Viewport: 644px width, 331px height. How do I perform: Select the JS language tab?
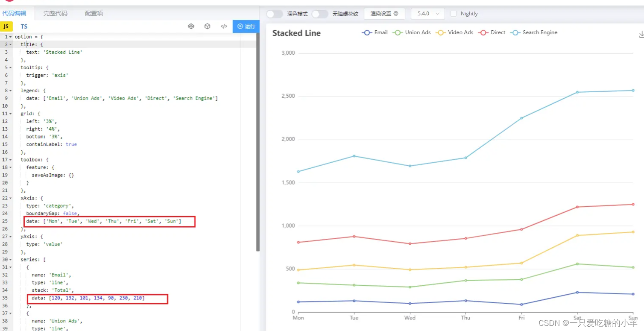(x=6, y=26)
